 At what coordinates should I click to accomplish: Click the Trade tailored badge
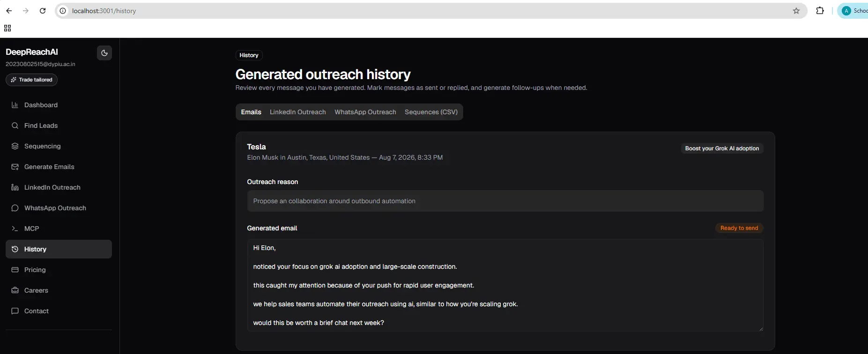[31, 80]
